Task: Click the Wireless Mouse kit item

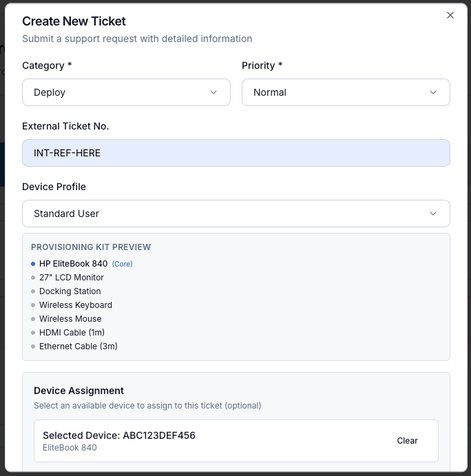Action: point(70,319)
